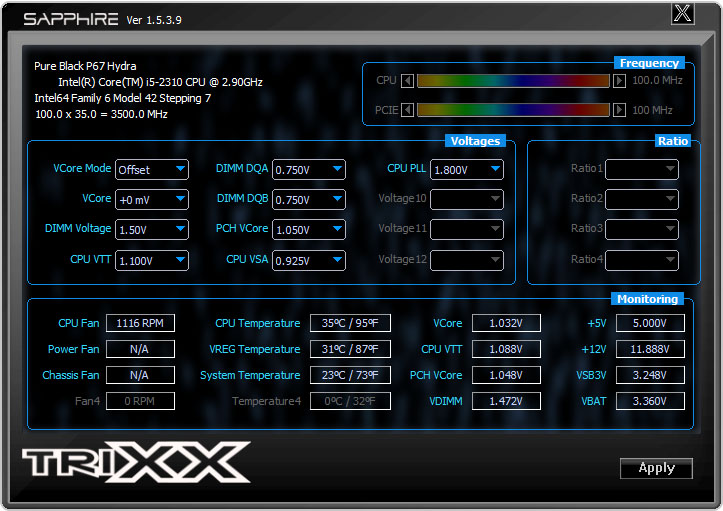The height and width of the screenshot is (511, 723).
Task: Open the Ratio1 dropdown
Action: coord(642,169)
